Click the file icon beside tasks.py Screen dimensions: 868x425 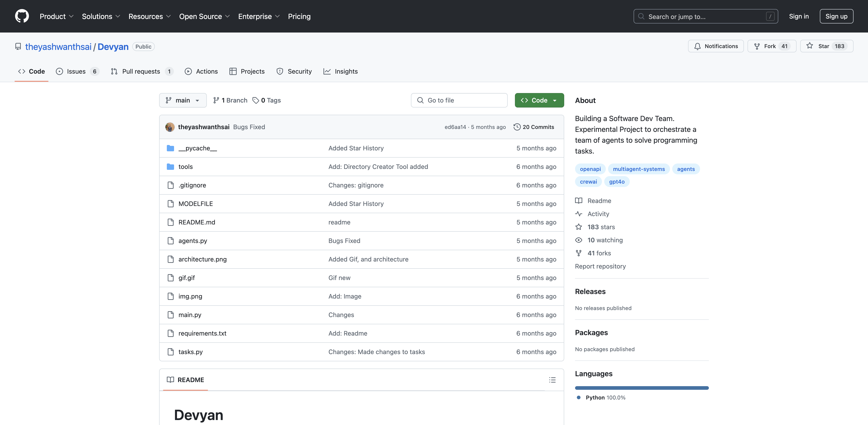tap(170, 352)
